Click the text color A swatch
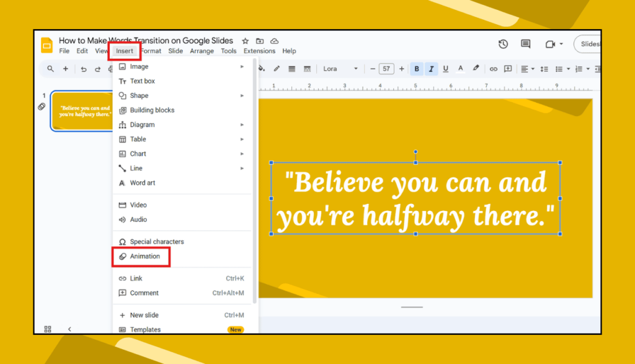Viewport: 635px width, 364px height. click(x=460, y=69)
